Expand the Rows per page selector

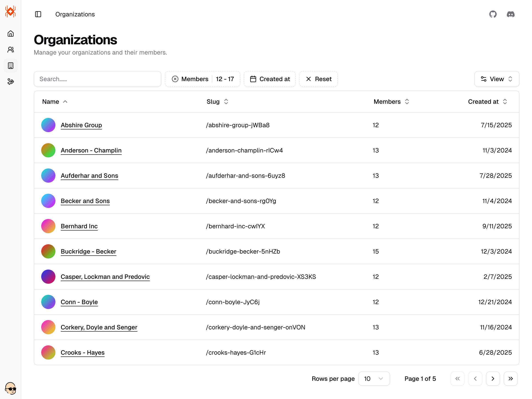coord(374,379)
